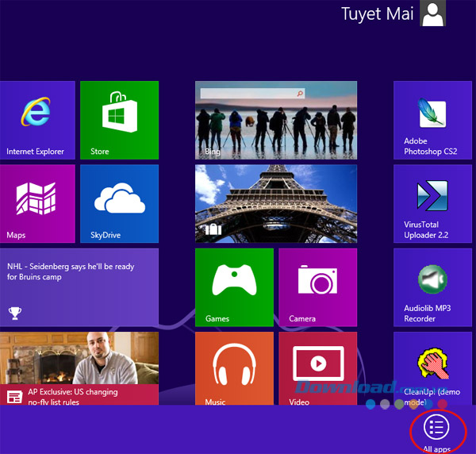Open the Bing search tile
Screen dimensions: 476x454
pyautogui.click(x=276, y=120)
